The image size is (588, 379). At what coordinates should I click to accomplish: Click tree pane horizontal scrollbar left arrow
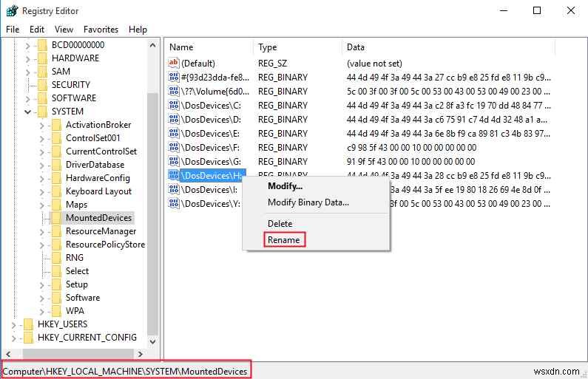(x=8, y=354)
